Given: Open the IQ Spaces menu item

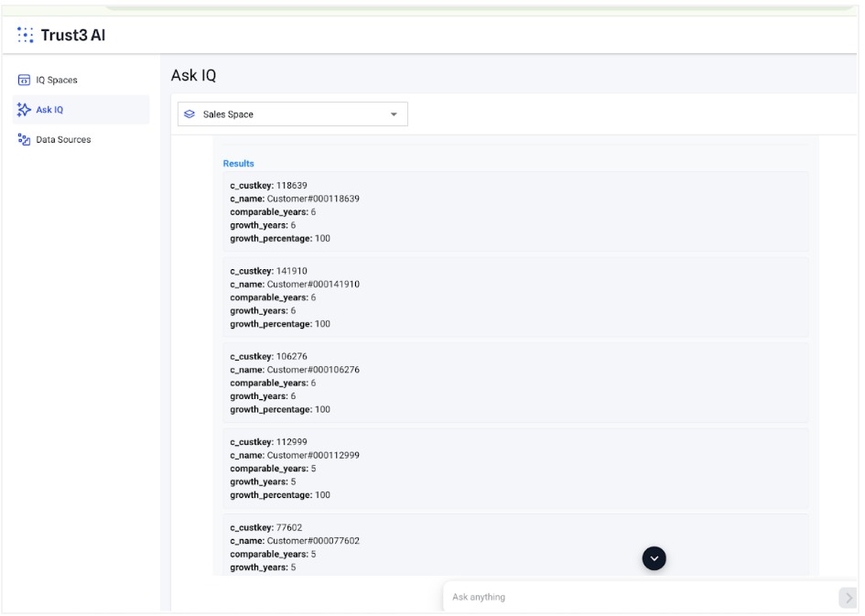Looking at the screenshot, I should 57,81.
